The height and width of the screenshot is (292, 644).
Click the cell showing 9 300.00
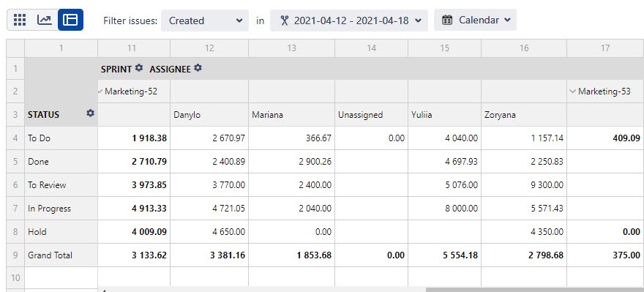point(524,185)
